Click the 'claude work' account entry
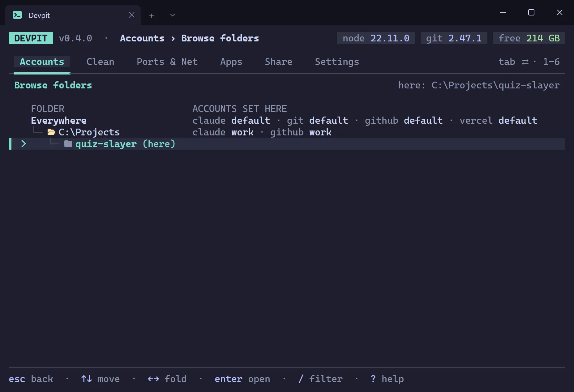 223,132
